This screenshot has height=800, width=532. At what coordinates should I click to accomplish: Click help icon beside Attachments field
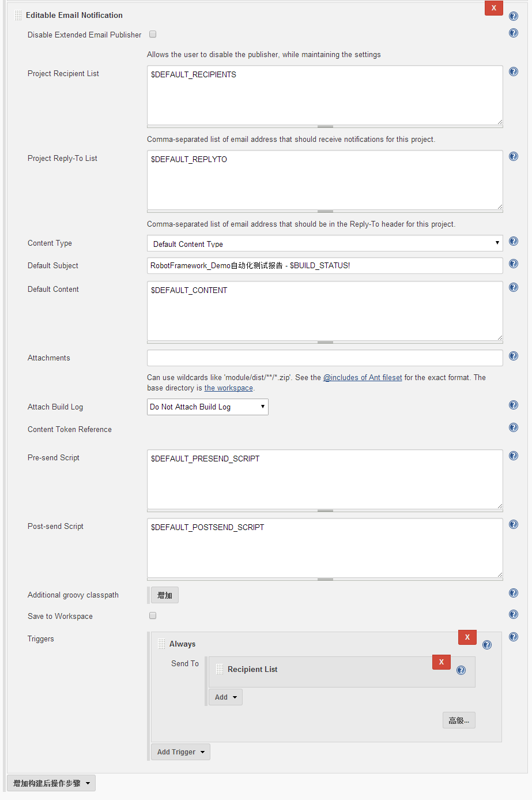pyautogui.click(x=514, y=356)
